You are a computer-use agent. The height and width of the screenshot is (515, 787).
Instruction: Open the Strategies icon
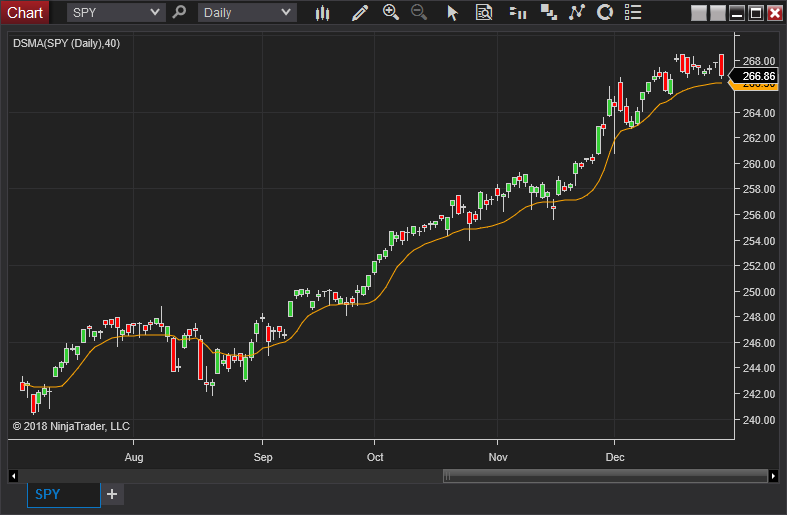(x=576, y=13)
